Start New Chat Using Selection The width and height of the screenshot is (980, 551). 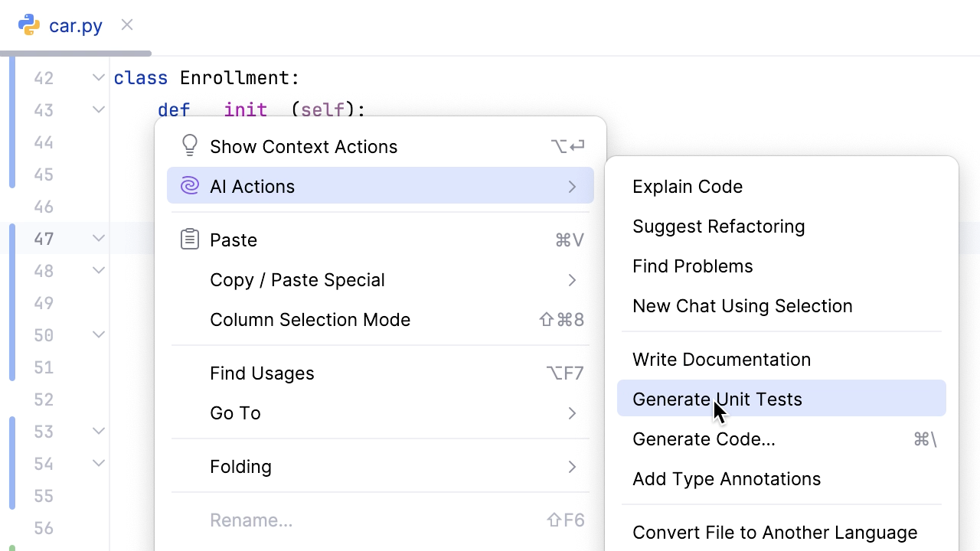coord(742,306)
